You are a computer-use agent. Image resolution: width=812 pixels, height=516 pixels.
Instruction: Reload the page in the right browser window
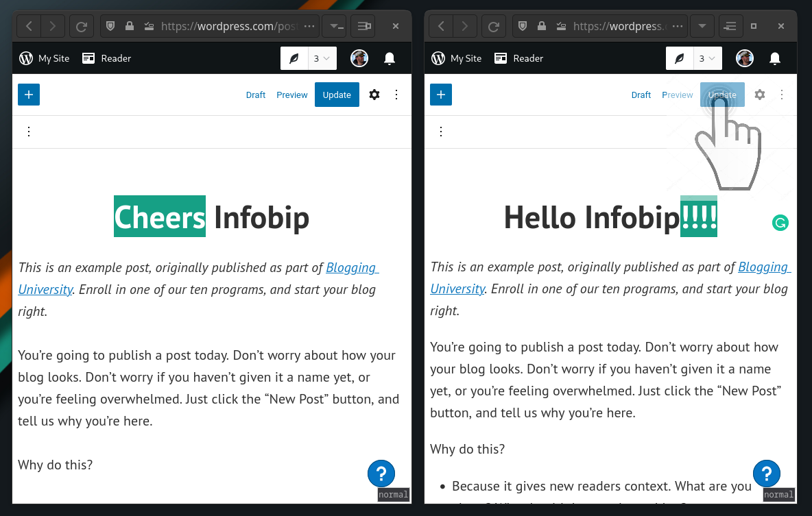[x=494, y=26]
